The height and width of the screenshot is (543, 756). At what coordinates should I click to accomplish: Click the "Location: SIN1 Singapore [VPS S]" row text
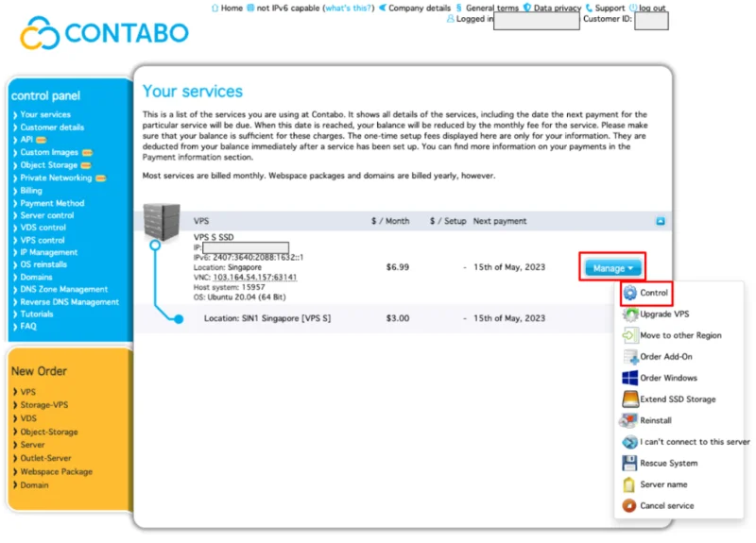(x=267, y=318)
